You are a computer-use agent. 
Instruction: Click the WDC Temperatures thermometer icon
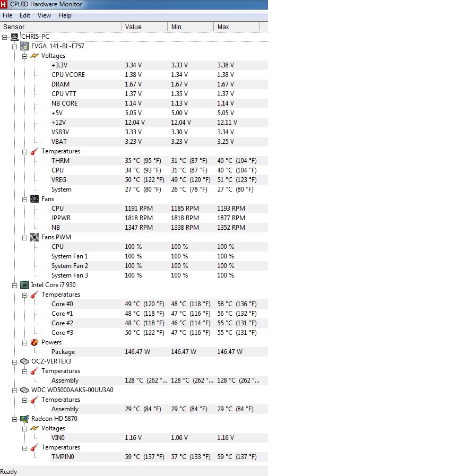pos(34,400)
